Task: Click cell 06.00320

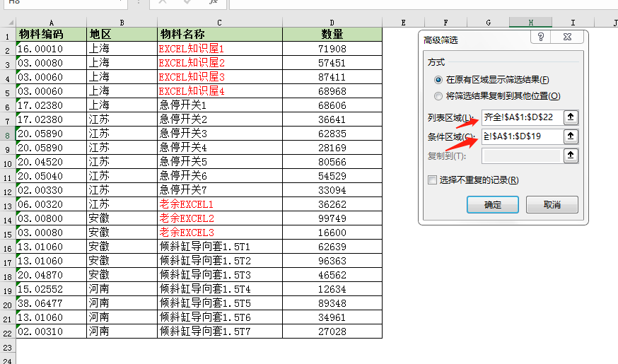Action: [51, 204]
